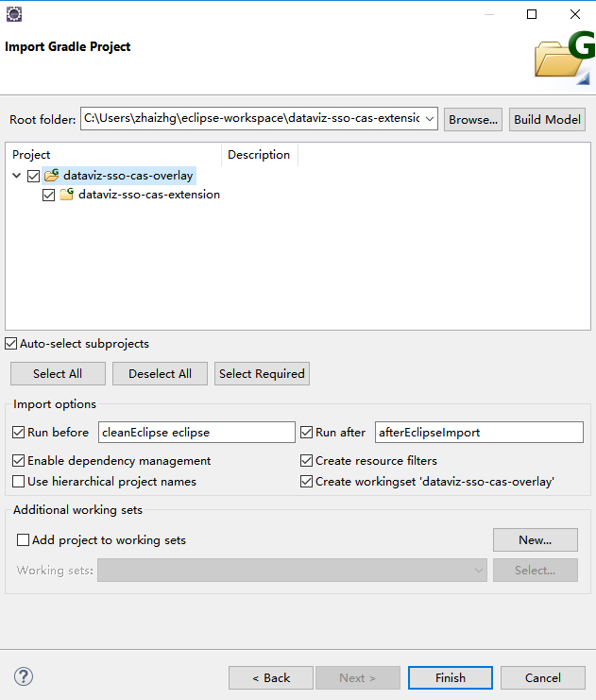Open the help question mark icon
The image size is (596, 700).
click(x=24, y=676)
